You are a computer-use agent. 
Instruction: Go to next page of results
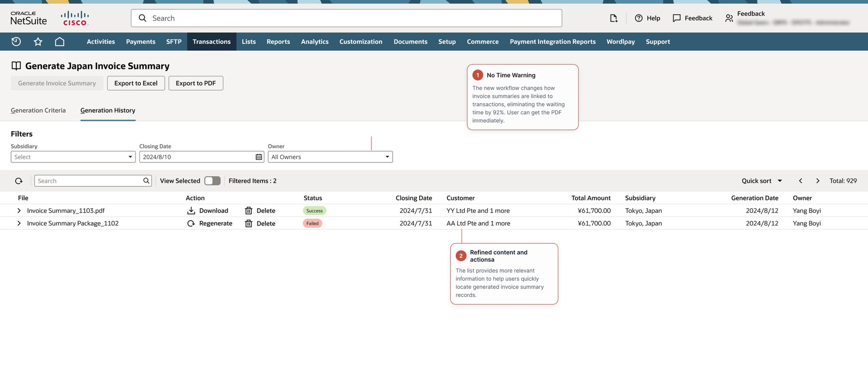pyautogui.click(x=818, y=181)
